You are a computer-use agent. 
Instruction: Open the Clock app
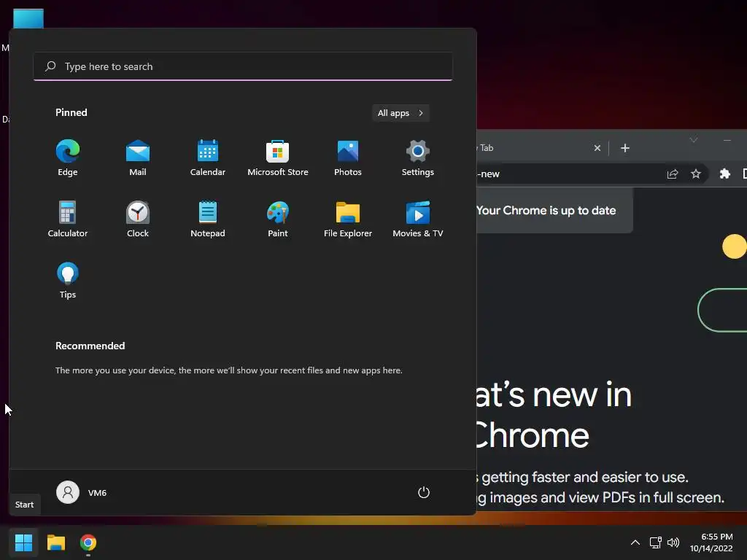[x=138, y=219]
